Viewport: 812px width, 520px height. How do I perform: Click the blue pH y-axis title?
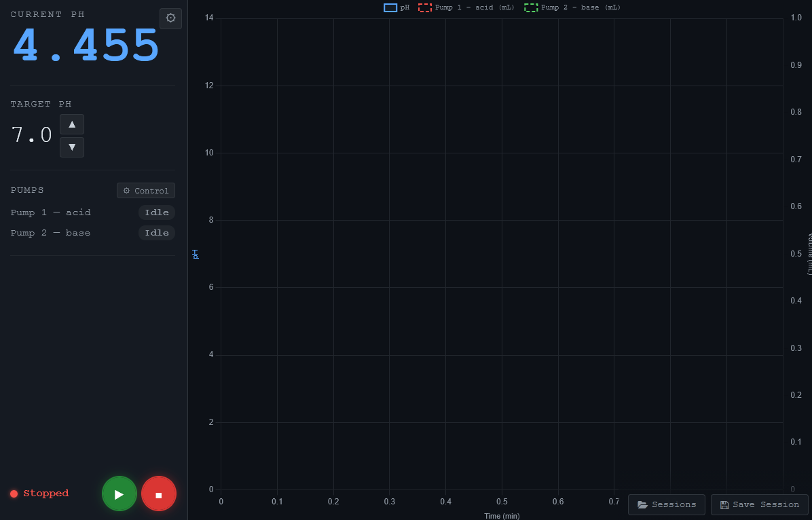click(196, 254)
